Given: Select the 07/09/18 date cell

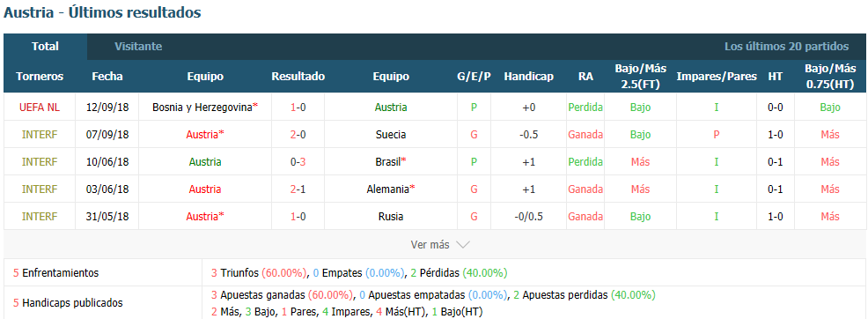Looking at the screenshot, I should coord(107,135).
